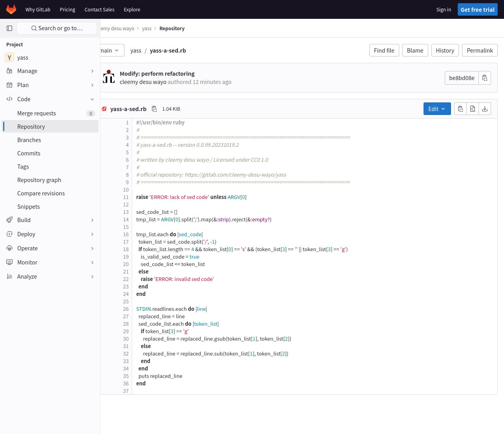Click the Monitor screen icon
This screenshot has width=504, height=434.
(x=9, y=263)
